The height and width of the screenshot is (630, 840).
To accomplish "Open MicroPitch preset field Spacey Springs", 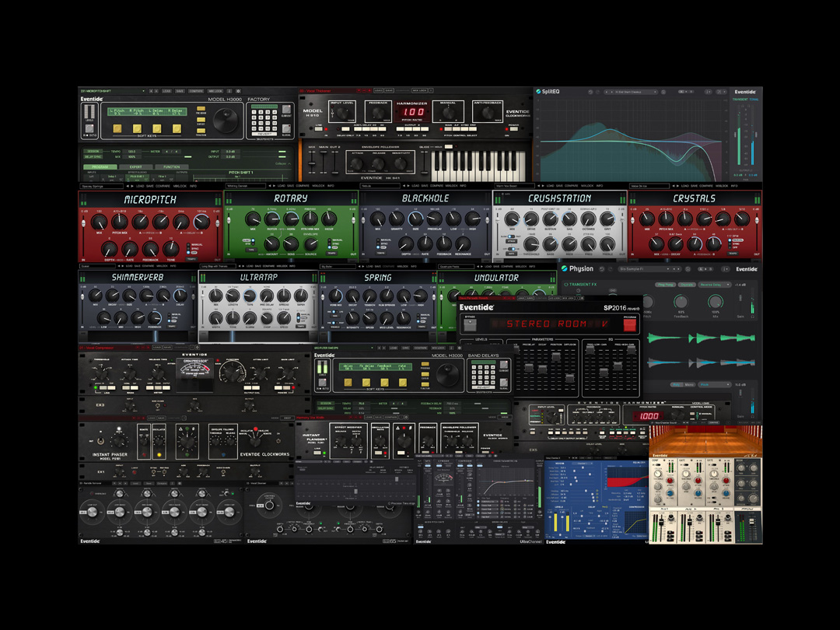I will point(101,186).
